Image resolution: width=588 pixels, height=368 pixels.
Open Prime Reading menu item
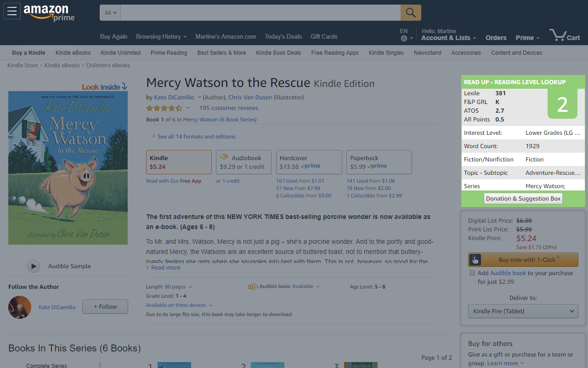click(169, 53)
